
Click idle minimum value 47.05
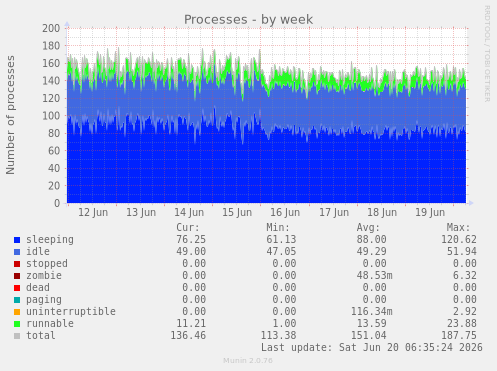[x=281, y=251]
